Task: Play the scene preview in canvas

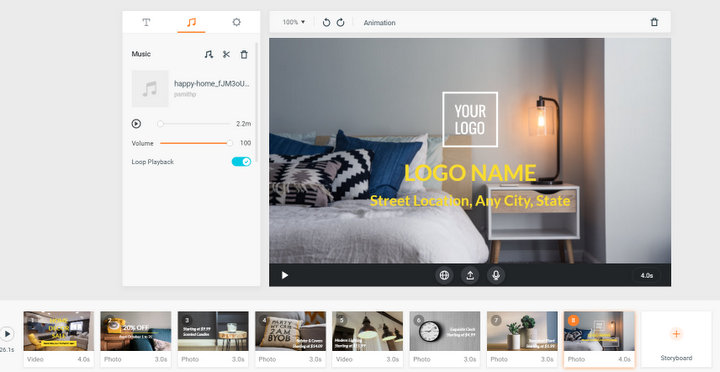Action: click(285, 275)
